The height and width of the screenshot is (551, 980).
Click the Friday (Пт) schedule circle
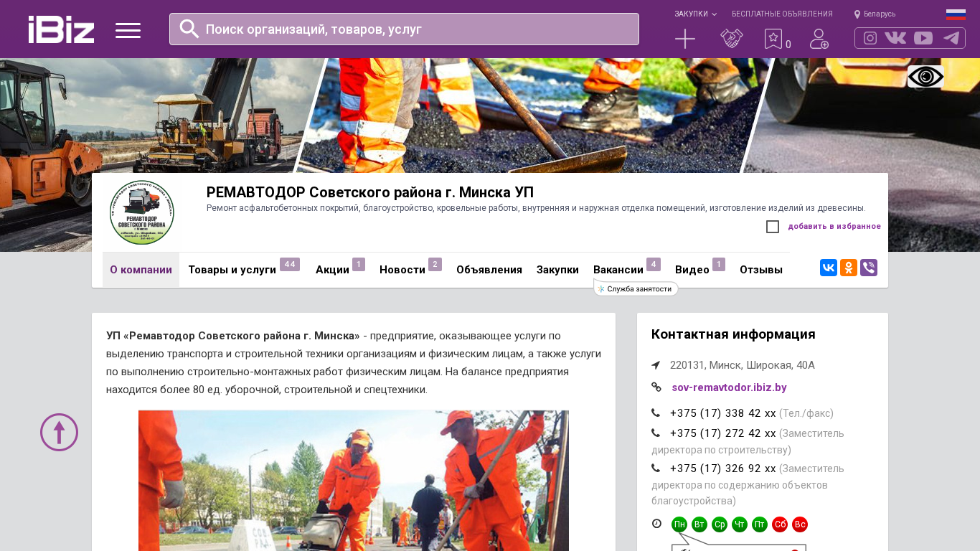click(760, 524)
